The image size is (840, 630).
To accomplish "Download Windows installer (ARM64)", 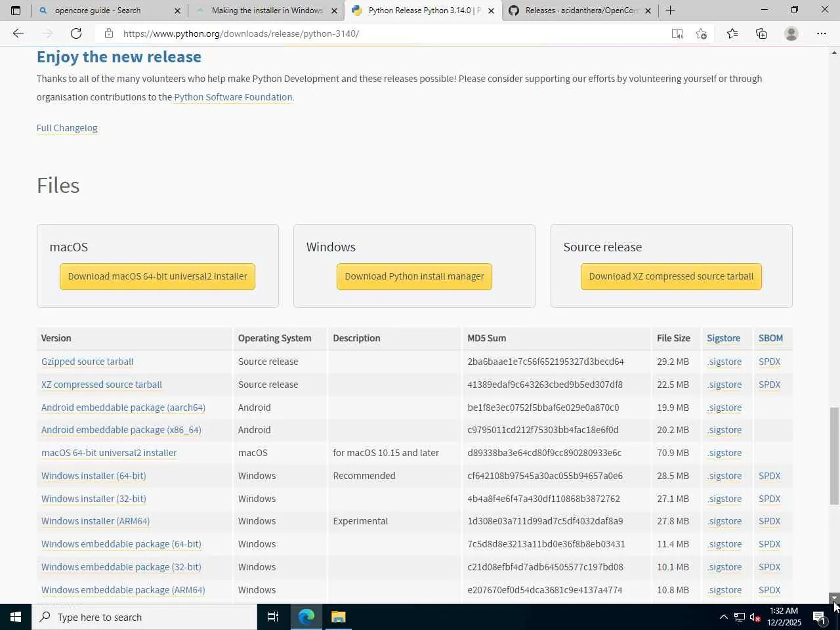I will (x=96, y=521).
